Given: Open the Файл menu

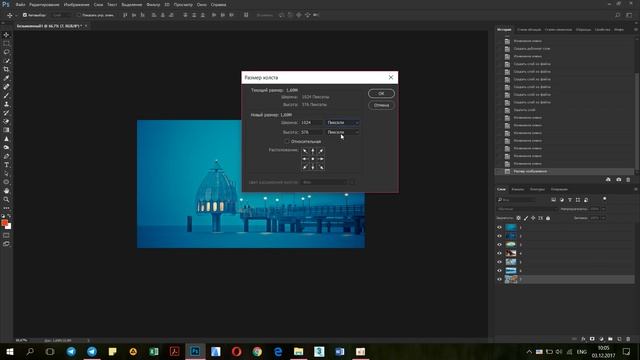Looking at the screenshot, I should point(20,4).
